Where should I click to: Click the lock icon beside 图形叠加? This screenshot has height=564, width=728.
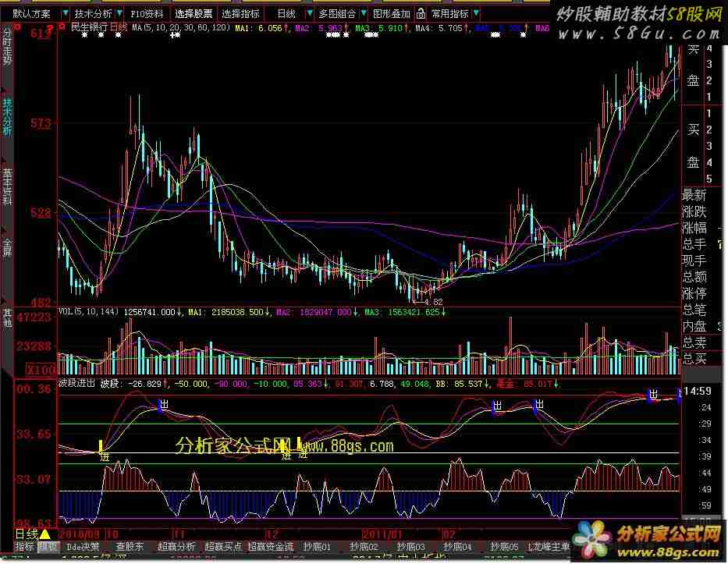click(x=420, y=14)
